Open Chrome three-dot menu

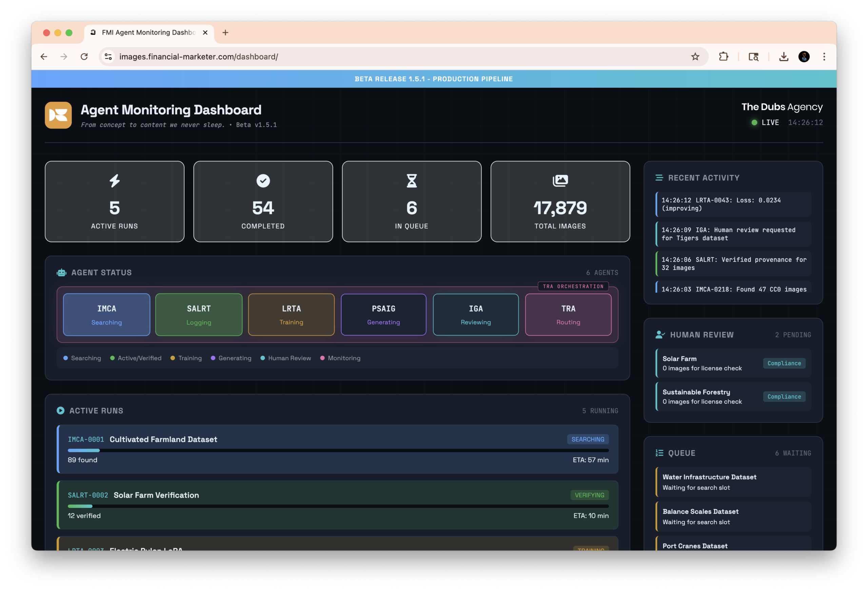point(824,57)
